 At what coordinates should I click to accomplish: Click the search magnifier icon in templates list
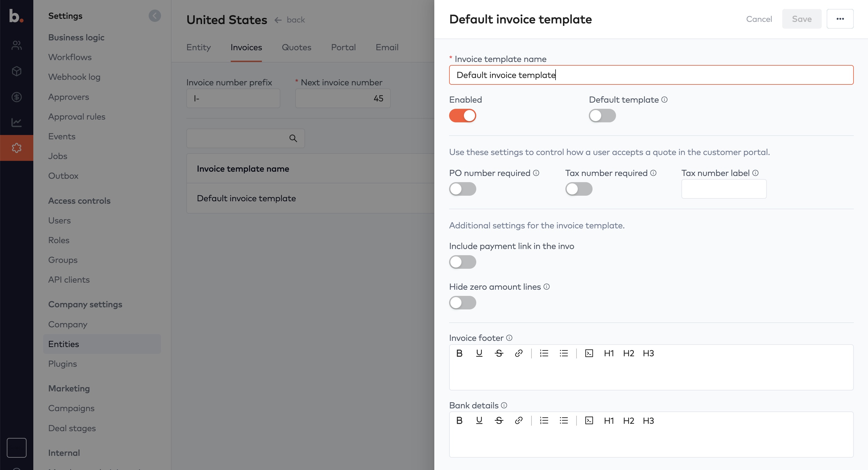coord(293,138)
